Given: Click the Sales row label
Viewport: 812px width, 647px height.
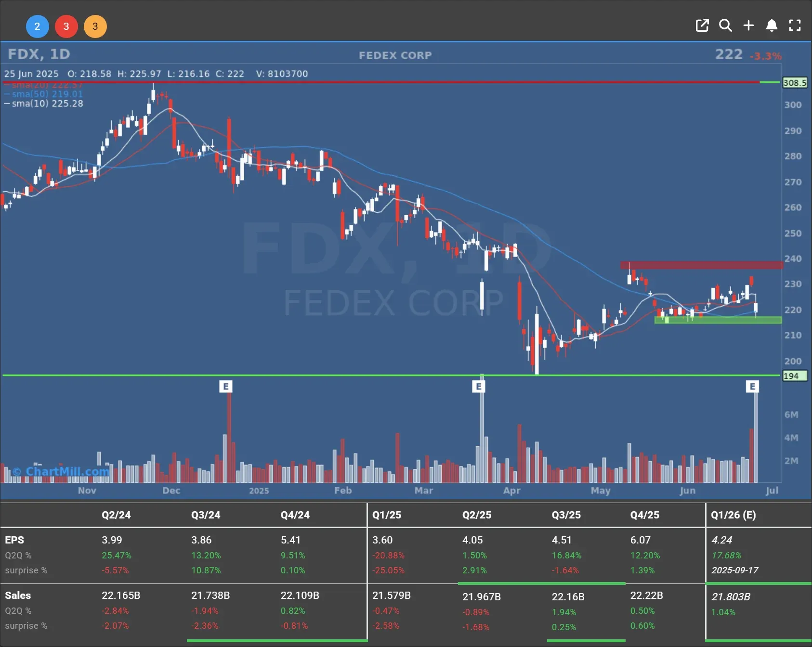Looking at the screenshot, I should point(18,595).
